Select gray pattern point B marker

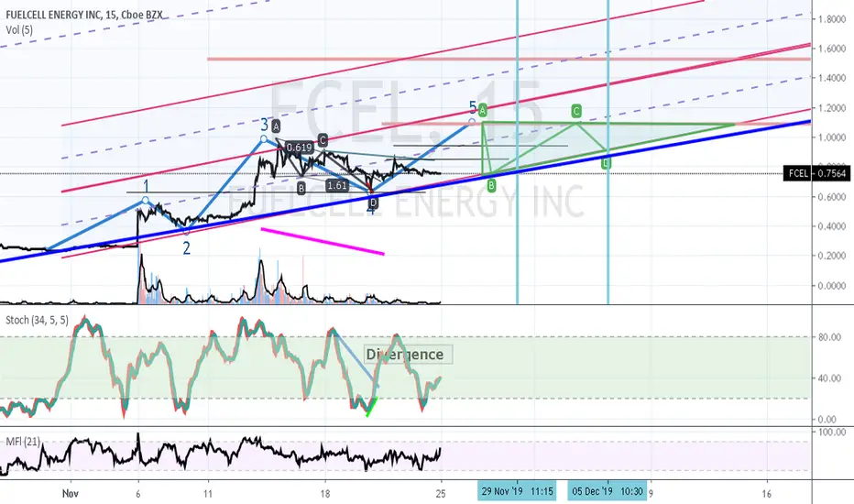301,189
